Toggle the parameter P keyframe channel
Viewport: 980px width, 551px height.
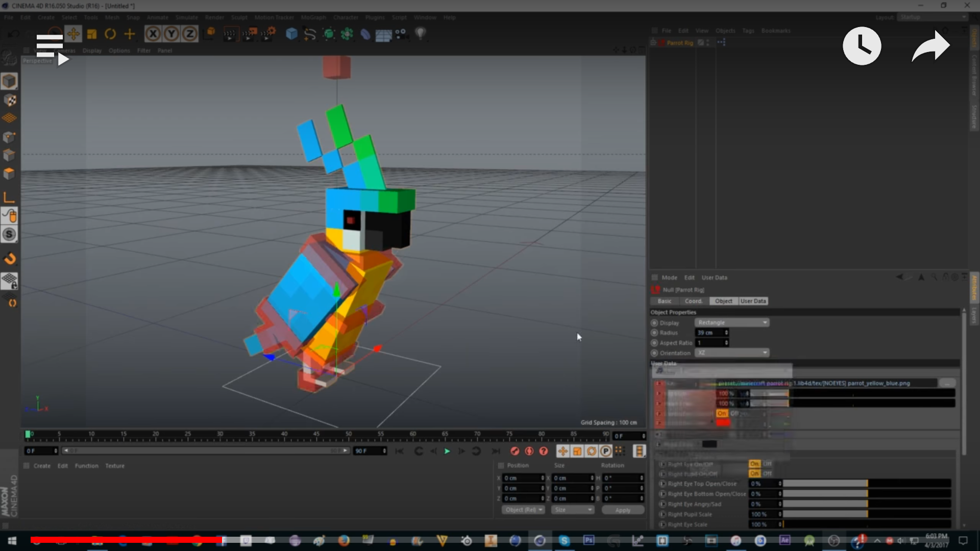point(606,451)
